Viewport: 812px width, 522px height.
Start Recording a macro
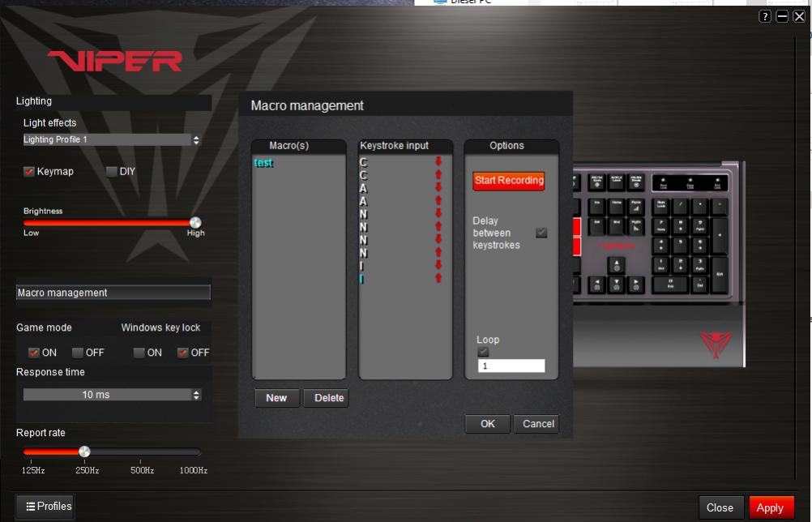509,181
